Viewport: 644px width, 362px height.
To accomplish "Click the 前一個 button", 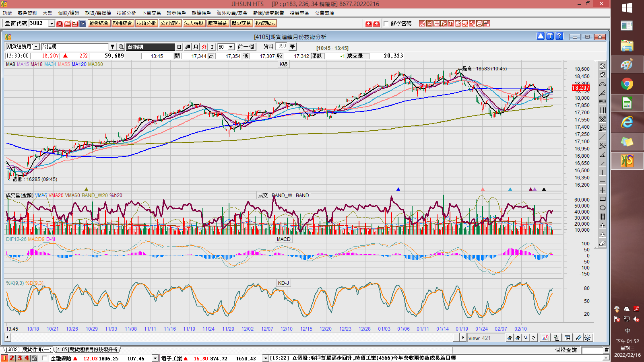I will tap(246, 47).
